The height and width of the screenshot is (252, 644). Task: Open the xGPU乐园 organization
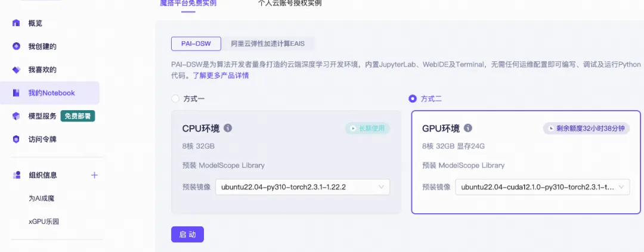[x=44, y=222]
